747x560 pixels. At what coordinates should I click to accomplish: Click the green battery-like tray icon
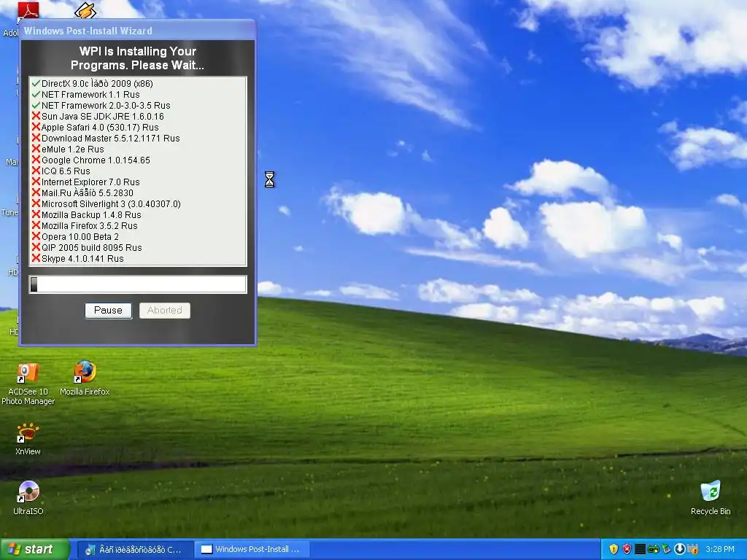click(653, 549)
